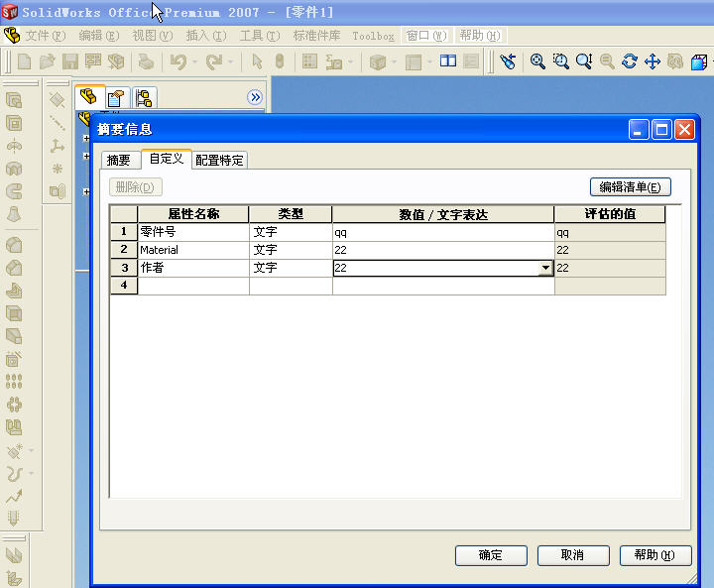
Task: Open the 帮助(H) menu in menu bar
Action: 480,36
